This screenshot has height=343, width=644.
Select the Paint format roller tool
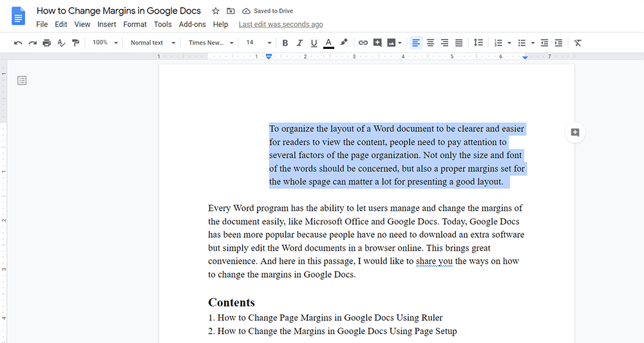pos(76,43)
